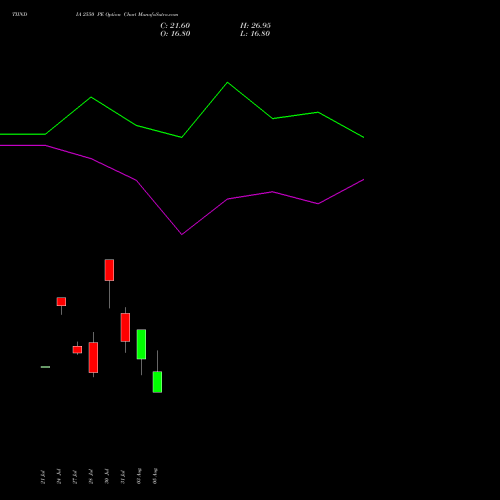Click the 24 Jul date axis label
This screenshot has height=500, width=500.
tap(59, 477)
